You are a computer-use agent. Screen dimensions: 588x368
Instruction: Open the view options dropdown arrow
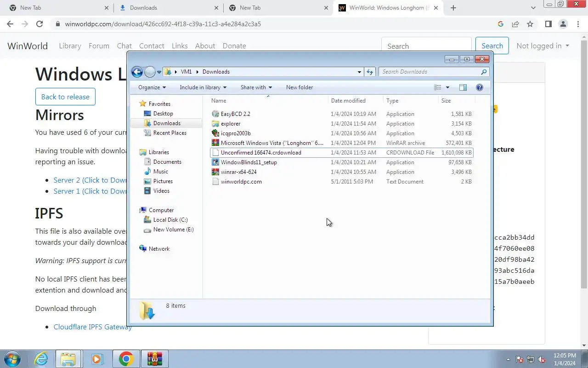(447, 87)
